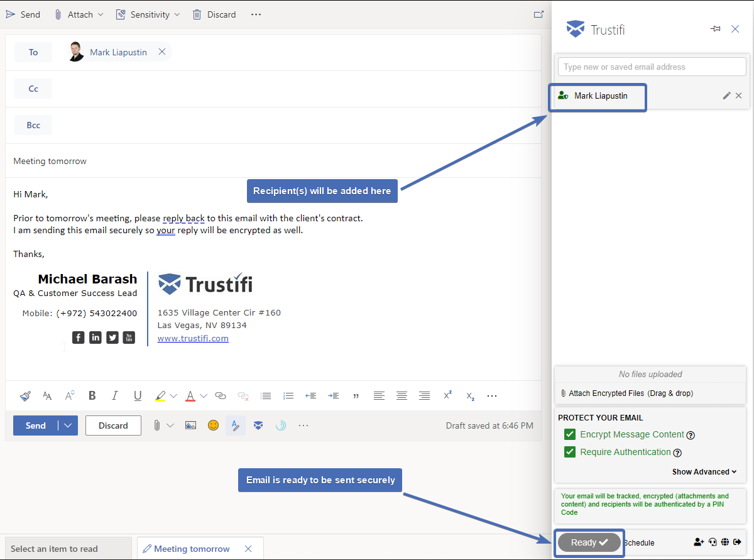The width and height of the screenshot is (754, 560).
Task: Expand Show Advanced options
Action: point(704,471)
